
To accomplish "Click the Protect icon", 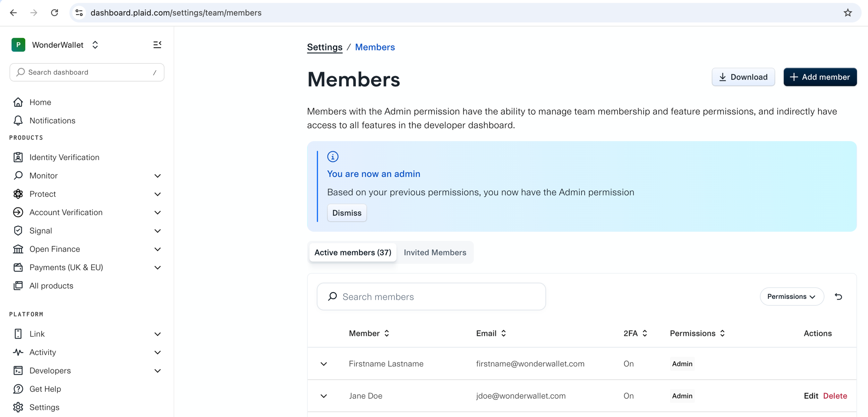I will (x=18, y=194).
